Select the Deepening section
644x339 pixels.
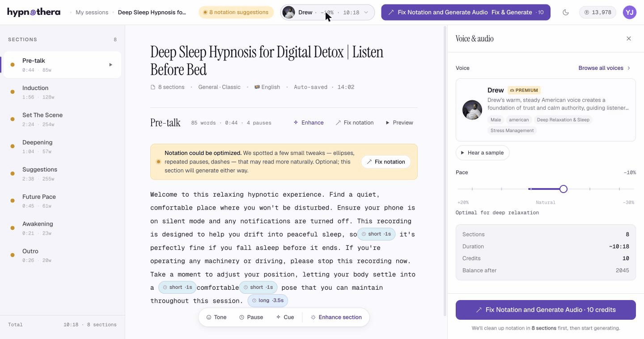point(62,147)
